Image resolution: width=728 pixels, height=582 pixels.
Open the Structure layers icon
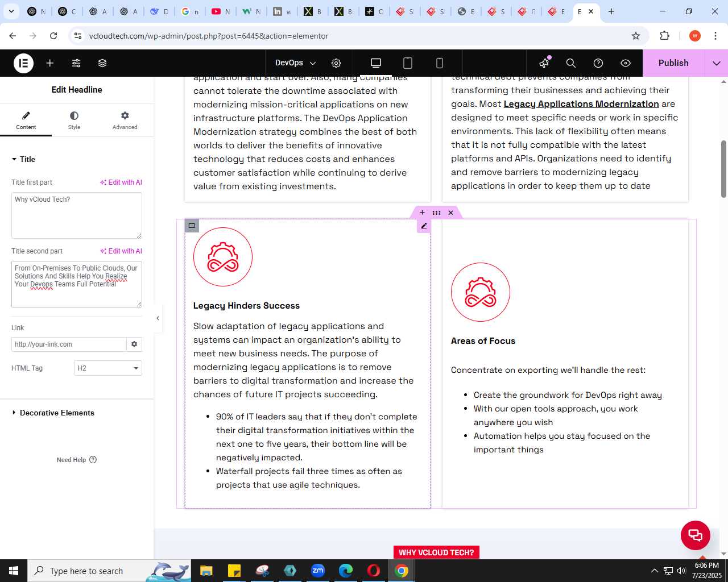(102, 63)
